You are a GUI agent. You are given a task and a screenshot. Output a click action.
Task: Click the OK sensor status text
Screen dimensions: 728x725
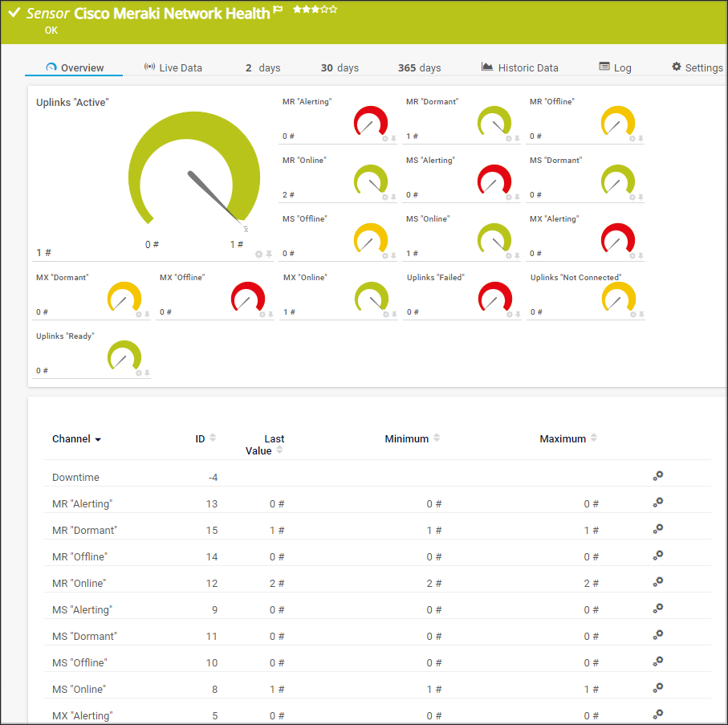[x=51, y=31]
